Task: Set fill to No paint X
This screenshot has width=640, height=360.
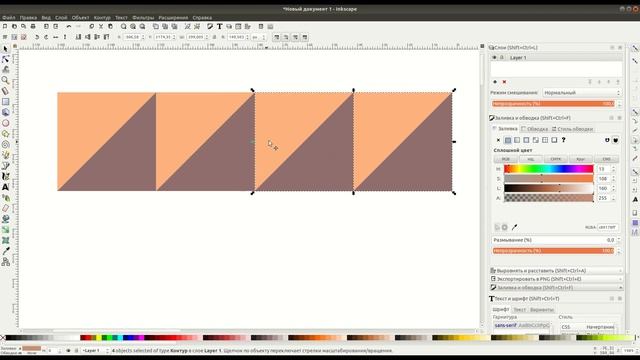Action: click(498, 140)
